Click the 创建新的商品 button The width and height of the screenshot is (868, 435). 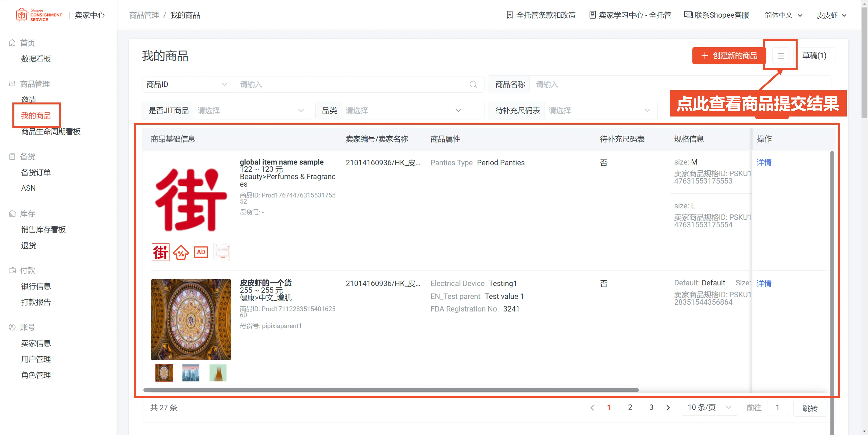point(729,56)
